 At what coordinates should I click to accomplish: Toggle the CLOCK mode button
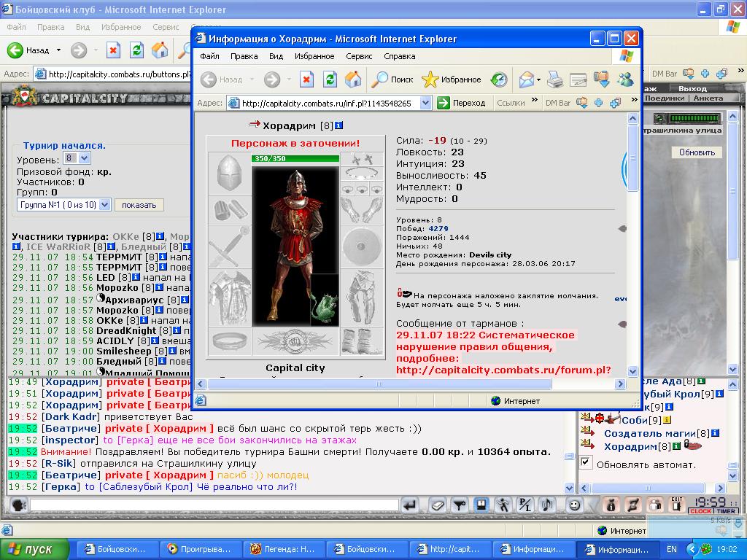(701, 511)
